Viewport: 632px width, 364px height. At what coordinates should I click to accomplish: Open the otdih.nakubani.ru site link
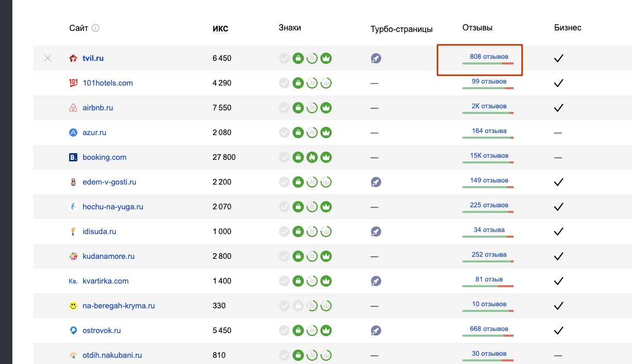112,355
